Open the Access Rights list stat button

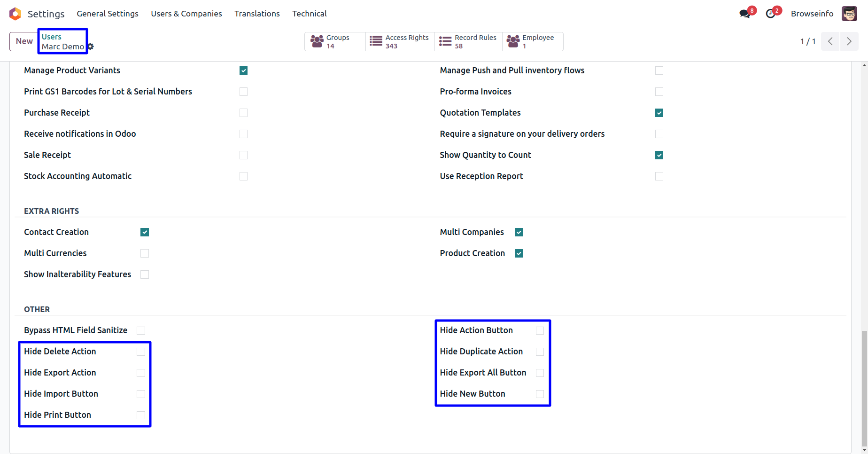400,41
